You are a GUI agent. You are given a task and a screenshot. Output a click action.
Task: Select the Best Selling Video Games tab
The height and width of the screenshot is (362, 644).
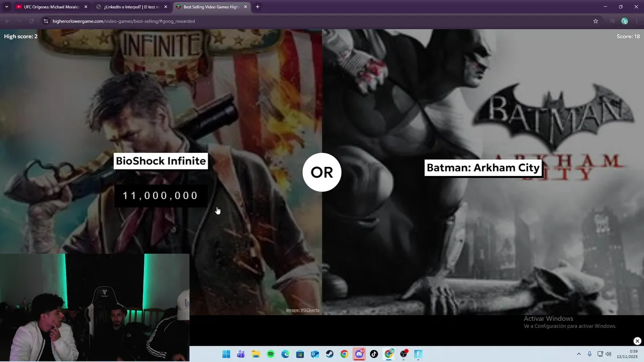pyautogui.click(x=211, y=7)
